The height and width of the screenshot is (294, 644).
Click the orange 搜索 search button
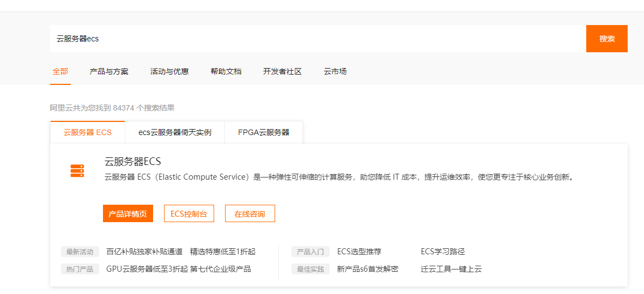click(606, 39)
